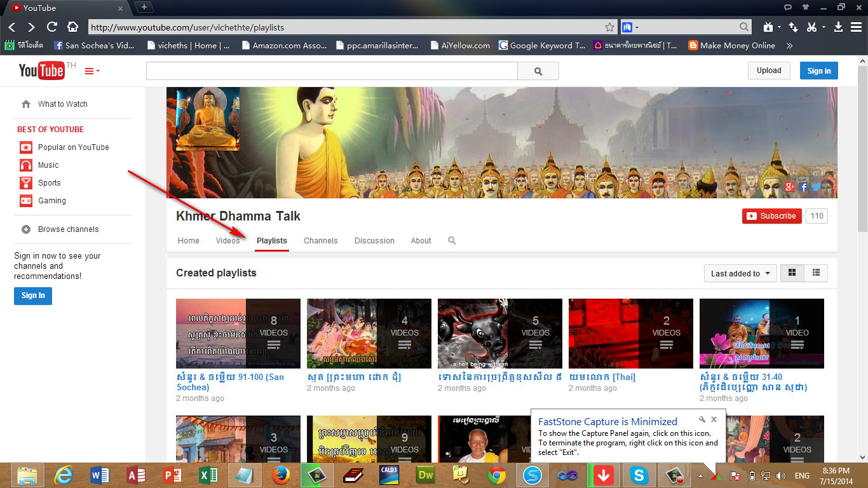Open the Make Money Online bookmark
Screen dimensions: 868x488
click(x=731, y=46)
